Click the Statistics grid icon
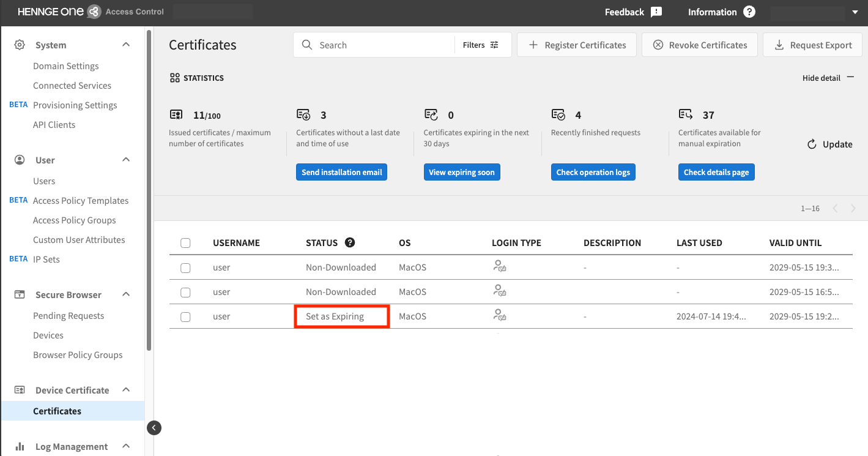Image resolution: width=868 pixels, height=456 pixels. (x=174, y=78)
